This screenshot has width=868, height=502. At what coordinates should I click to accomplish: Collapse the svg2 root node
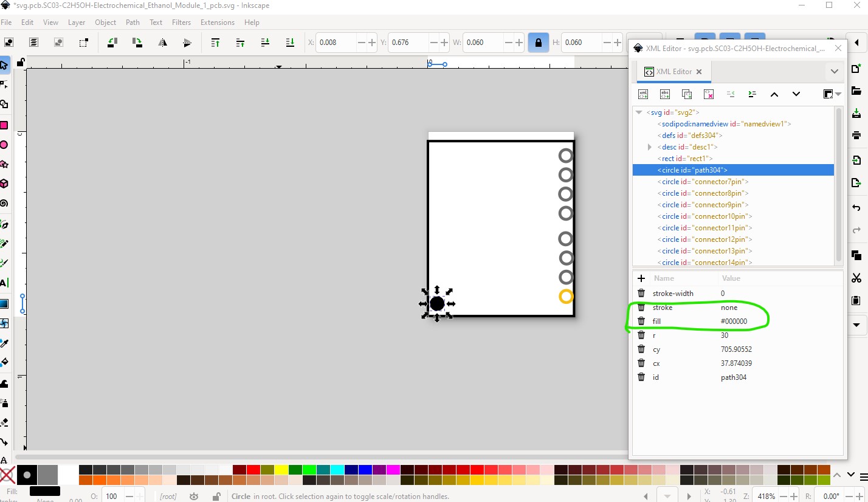click(638, 112)
